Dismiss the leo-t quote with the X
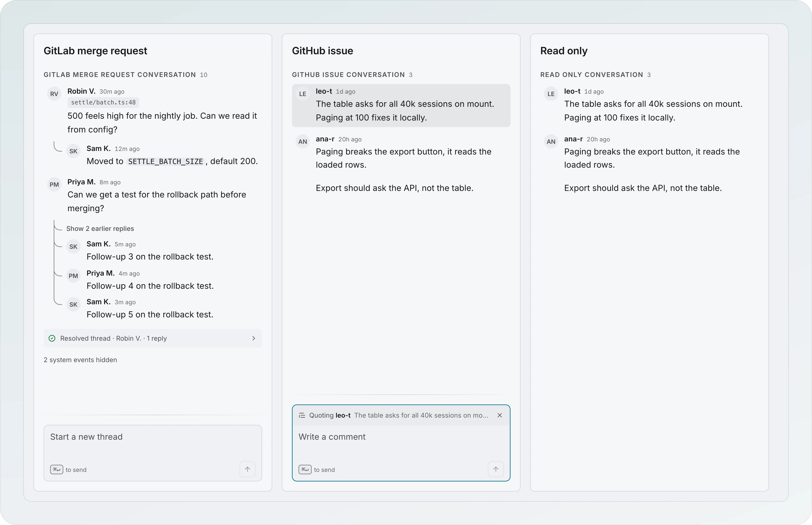812x525 pixels. click(500, 415)
